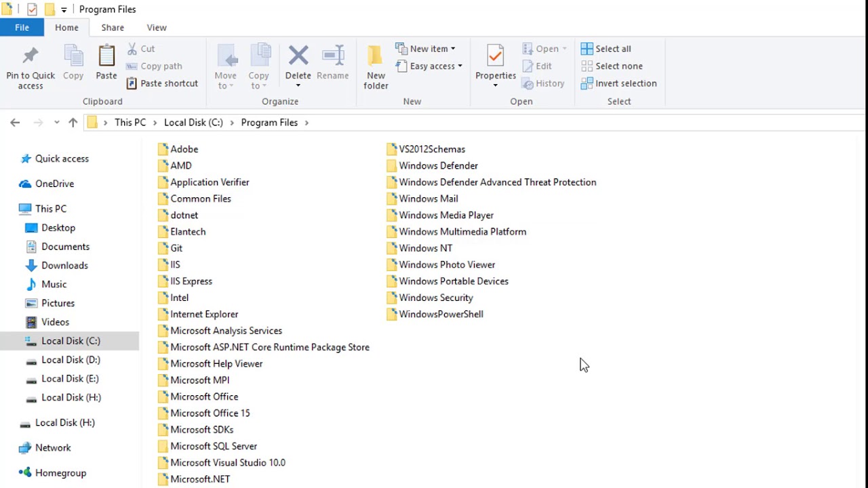Screen dimensions: 868x488
Task: Select the Git folder
Action: (170, 248)
